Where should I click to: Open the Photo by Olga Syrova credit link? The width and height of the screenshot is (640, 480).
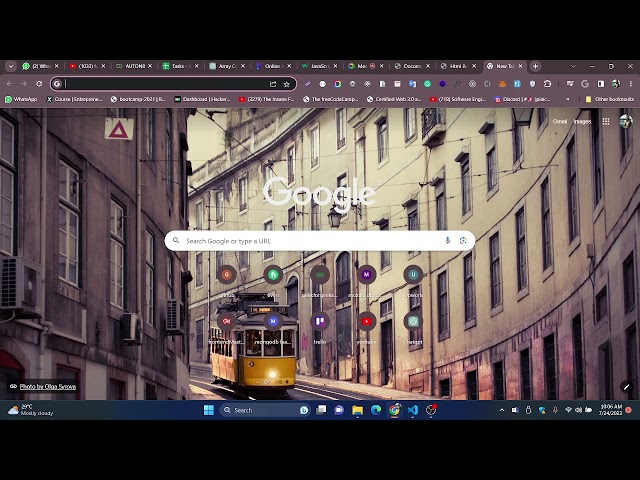click(48, 386)
